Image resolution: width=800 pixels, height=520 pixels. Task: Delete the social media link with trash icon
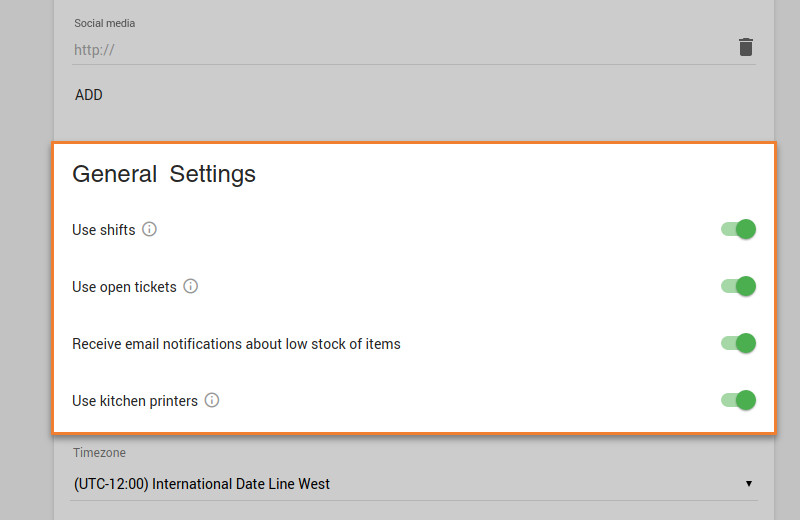(x=745, y=47)
